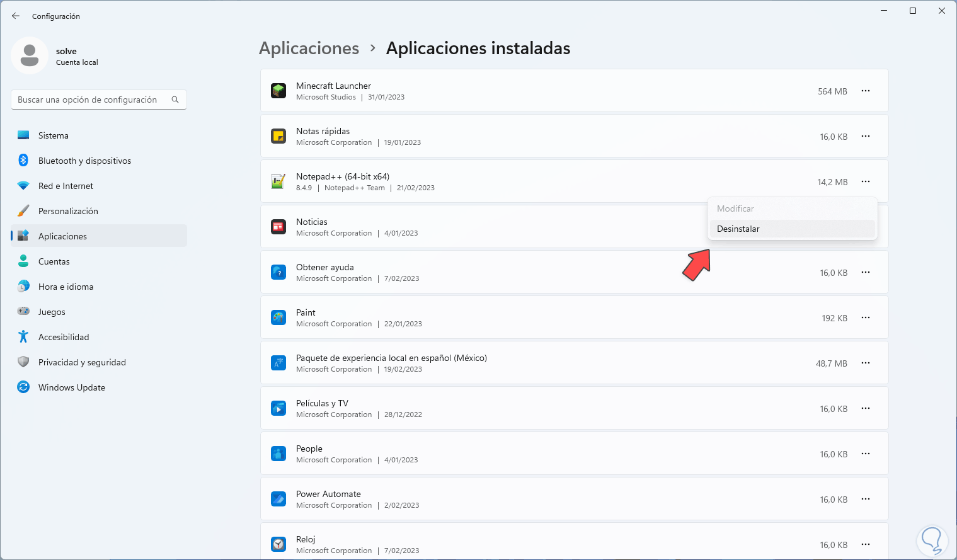Select Modificar in the context menu

tap(792, 209)
